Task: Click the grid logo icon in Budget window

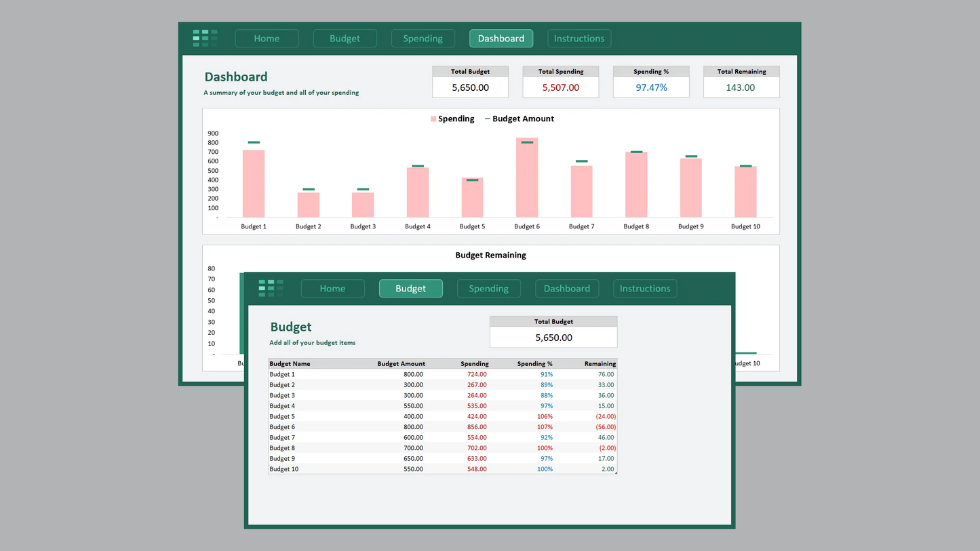Action: click(271, 288)
